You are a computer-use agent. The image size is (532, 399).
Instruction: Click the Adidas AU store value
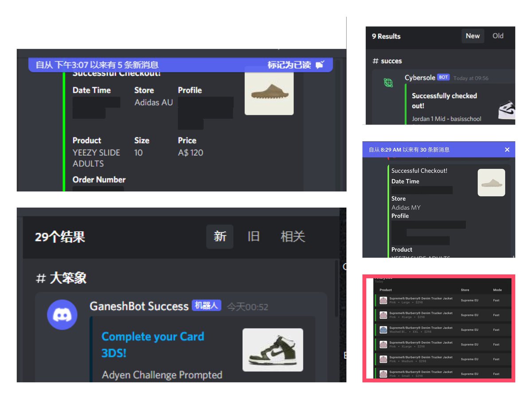(153, 102)
